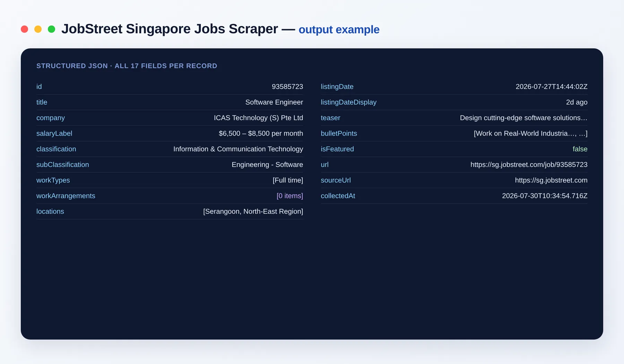The image size is (624, 364).
Task: Click the 'bulletPoints' field label
Action: 339,133
